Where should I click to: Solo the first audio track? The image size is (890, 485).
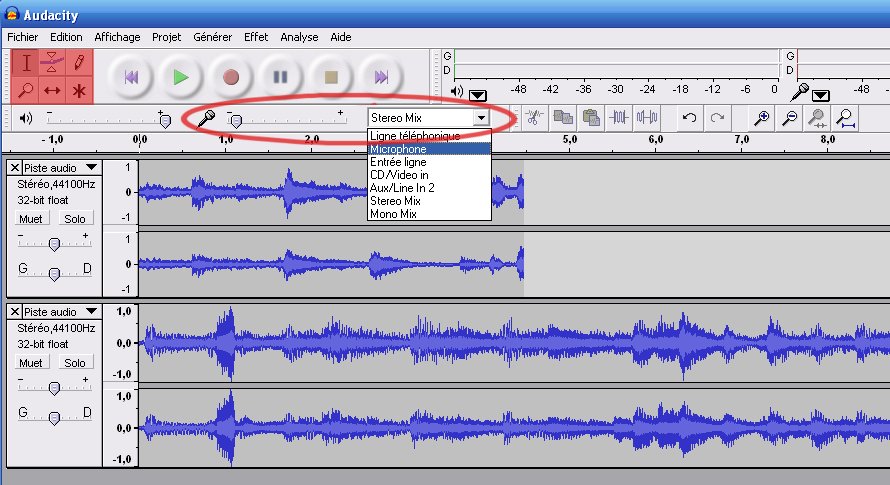(x=75, y=219)
